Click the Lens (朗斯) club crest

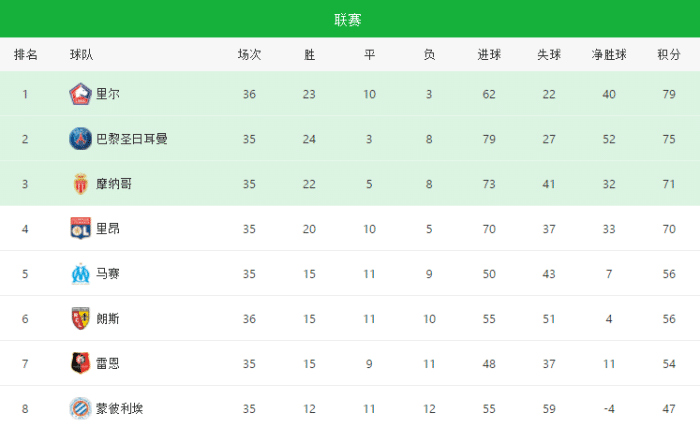[81, 318]
